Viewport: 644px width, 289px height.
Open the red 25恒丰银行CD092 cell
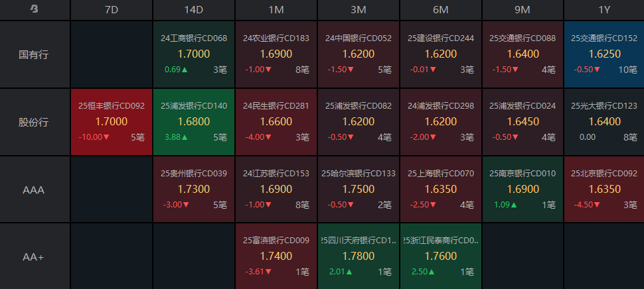pyautogui.click(x=111, y=122)
